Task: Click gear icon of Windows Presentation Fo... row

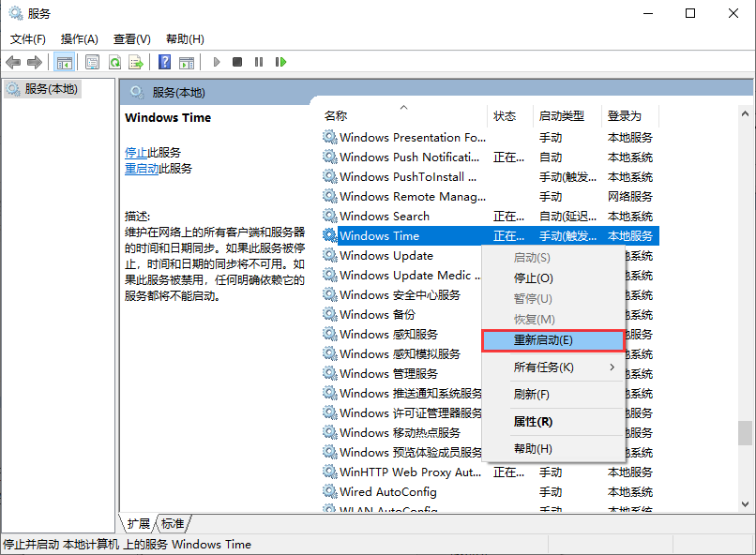Action: click(330, 137)
